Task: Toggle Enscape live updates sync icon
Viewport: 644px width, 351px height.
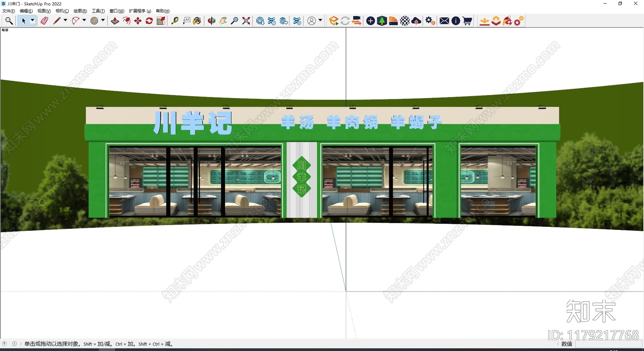Action: (x=345, y=21)
